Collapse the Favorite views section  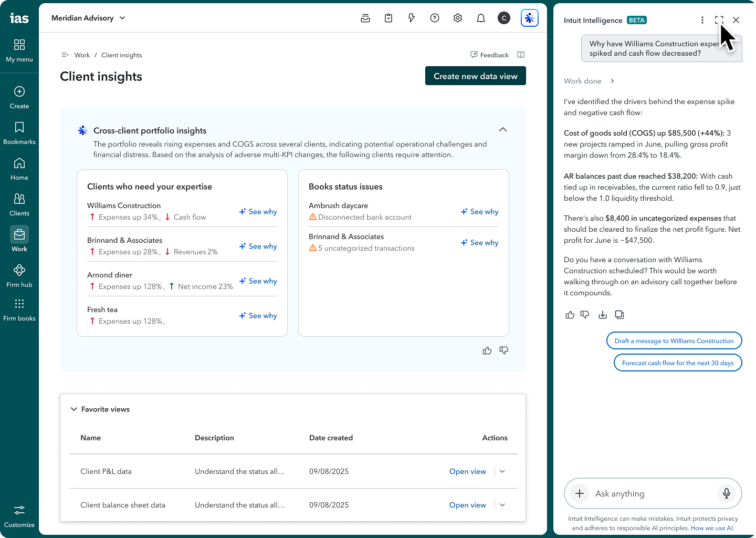coord(74,409)
